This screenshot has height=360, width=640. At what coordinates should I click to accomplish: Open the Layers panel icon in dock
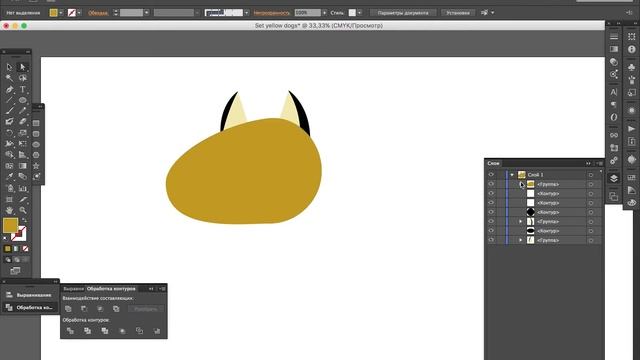(x=613, y=178)
